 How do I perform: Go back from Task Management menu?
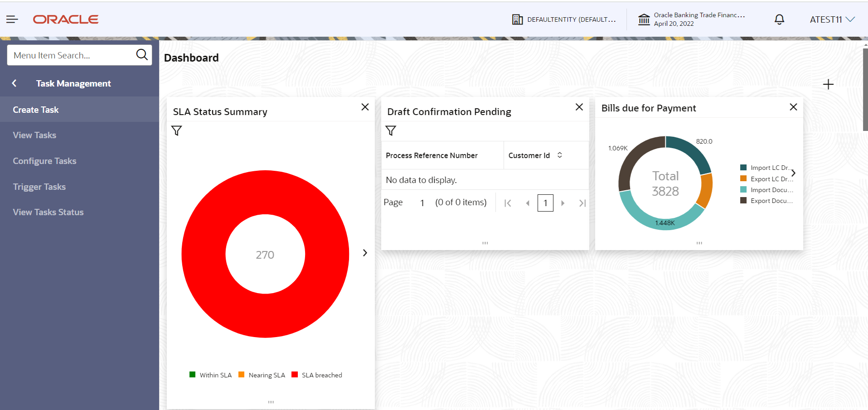[15, 83]
